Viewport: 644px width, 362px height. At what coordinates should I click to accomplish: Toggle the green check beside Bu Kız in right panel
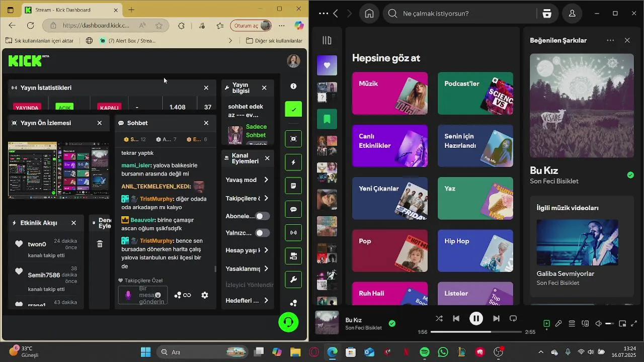coord(630,175)
